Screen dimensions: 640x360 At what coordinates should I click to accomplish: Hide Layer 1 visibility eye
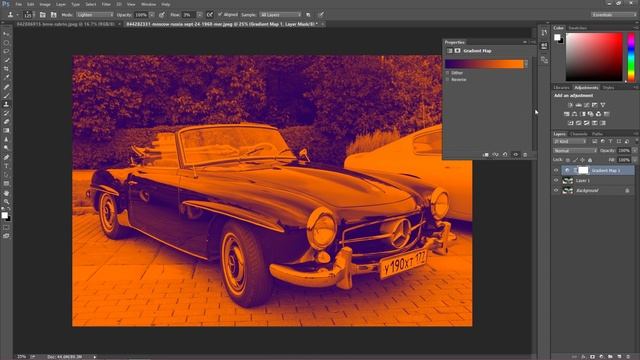[x=556, y=180]
